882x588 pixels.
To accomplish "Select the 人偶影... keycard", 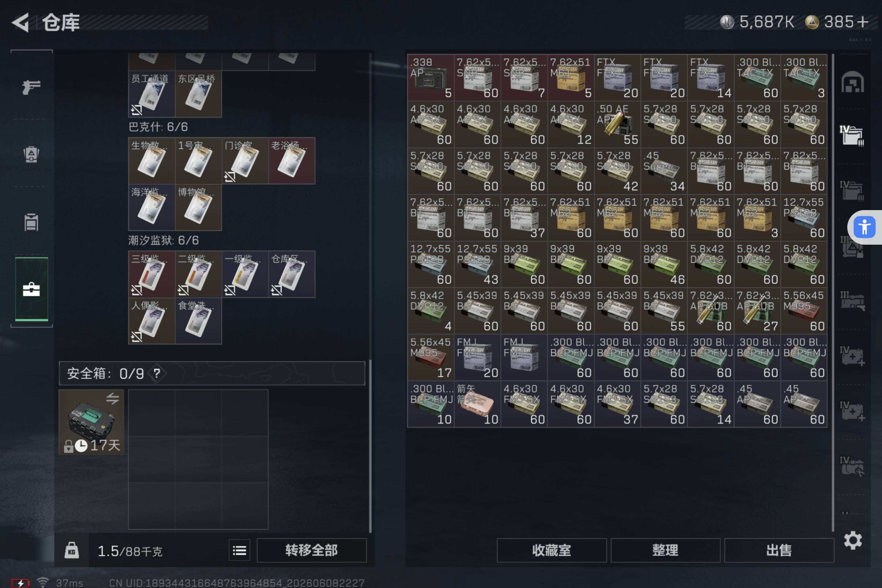I will [x=152, y=321].
